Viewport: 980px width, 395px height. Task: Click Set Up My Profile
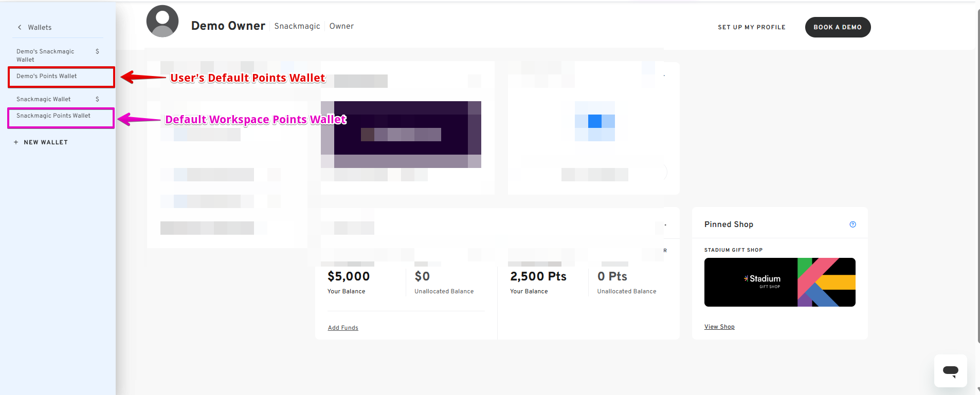[x=751, y=27]
